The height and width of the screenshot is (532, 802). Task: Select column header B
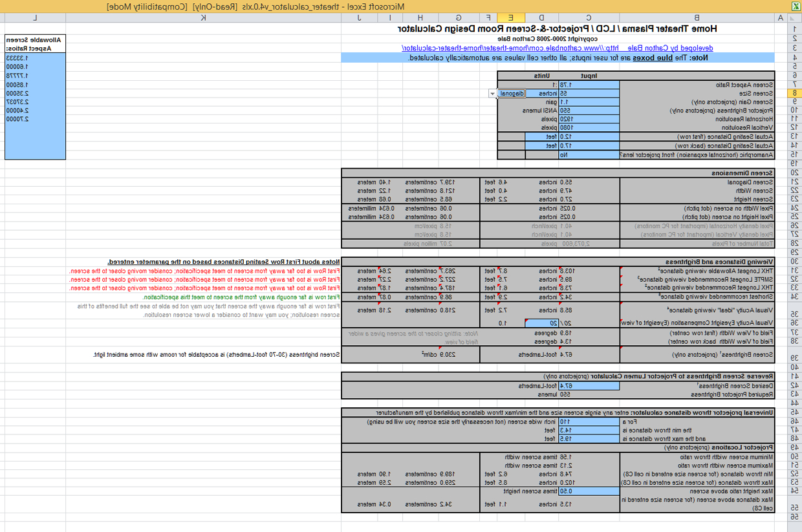click(697, 18)
